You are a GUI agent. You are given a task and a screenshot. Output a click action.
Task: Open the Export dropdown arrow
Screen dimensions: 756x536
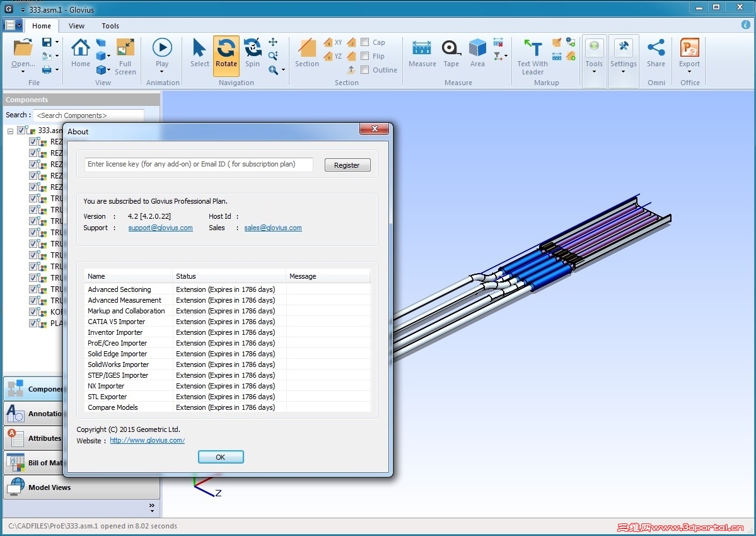click(x=689, y=72)
